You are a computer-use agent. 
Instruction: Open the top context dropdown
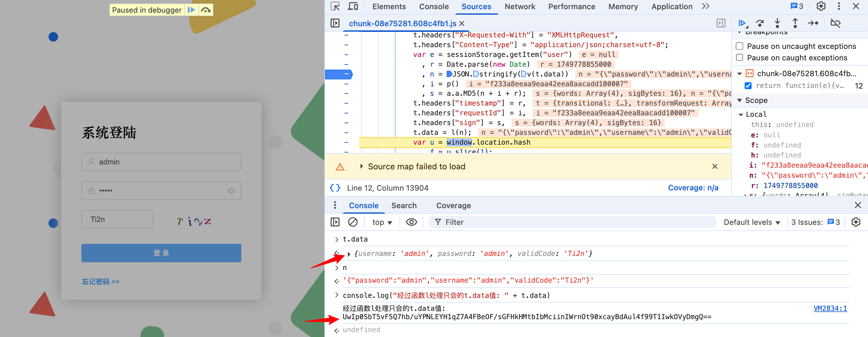[x=382, y=222]
